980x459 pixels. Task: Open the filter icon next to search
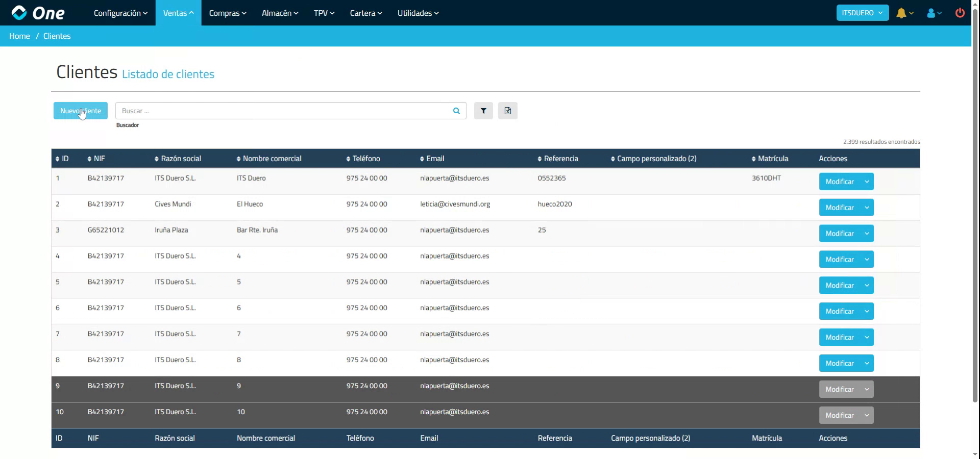click(483, 111)
